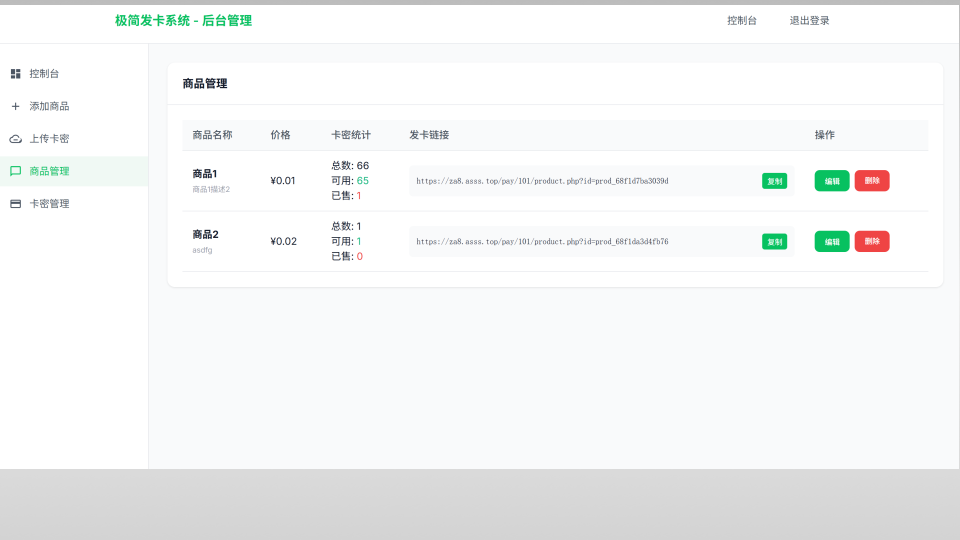Click the 极简发卡系统 - 后台管理 header title
The height and width of the screenshot is (540, 960).
click(183, 21)
